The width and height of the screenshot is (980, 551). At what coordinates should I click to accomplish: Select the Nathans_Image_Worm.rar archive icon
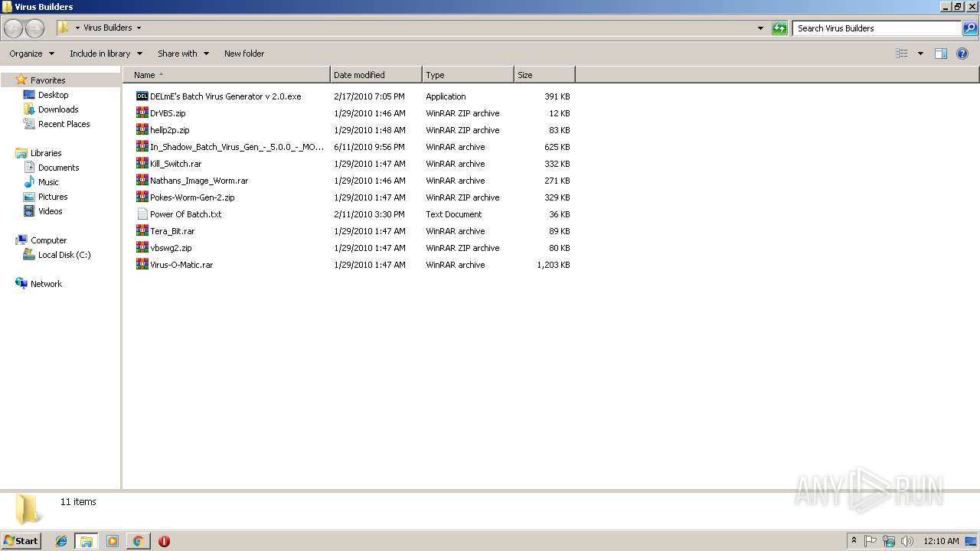(142, 181)
